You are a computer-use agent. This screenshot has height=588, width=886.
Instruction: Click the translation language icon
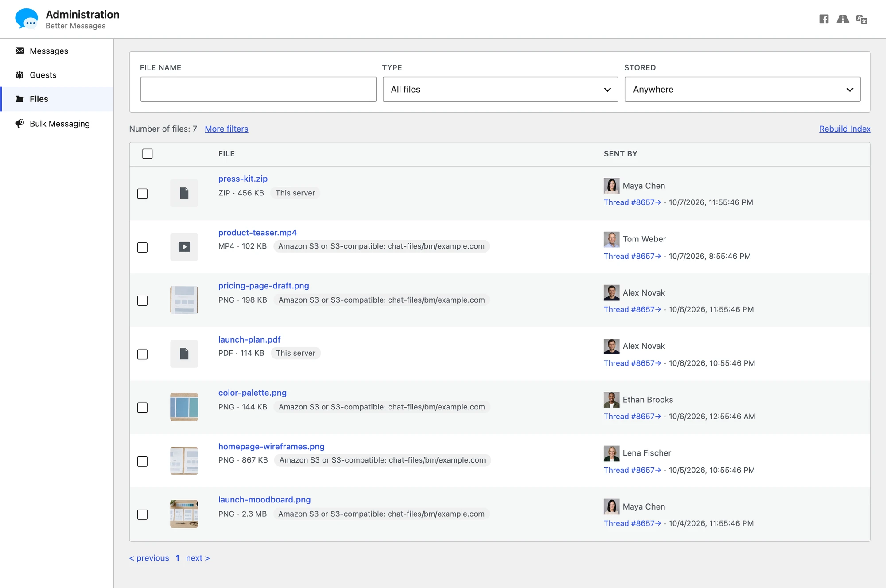(862, 19)
